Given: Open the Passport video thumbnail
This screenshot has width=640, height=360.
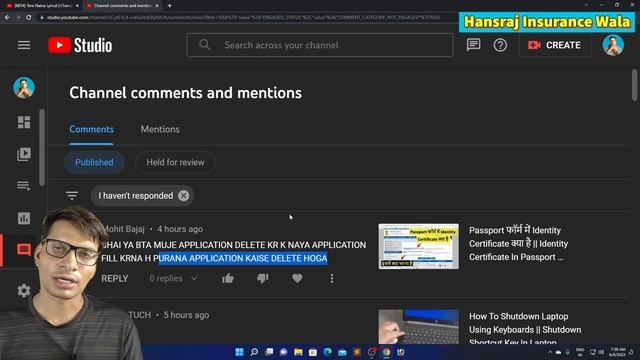Looking at the screenshot, I should click(x=418, y=246).
